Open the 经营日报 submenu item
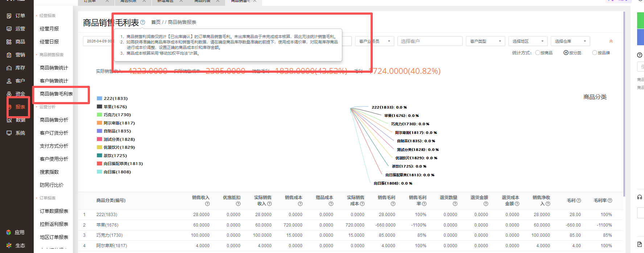 coord(49,42)
